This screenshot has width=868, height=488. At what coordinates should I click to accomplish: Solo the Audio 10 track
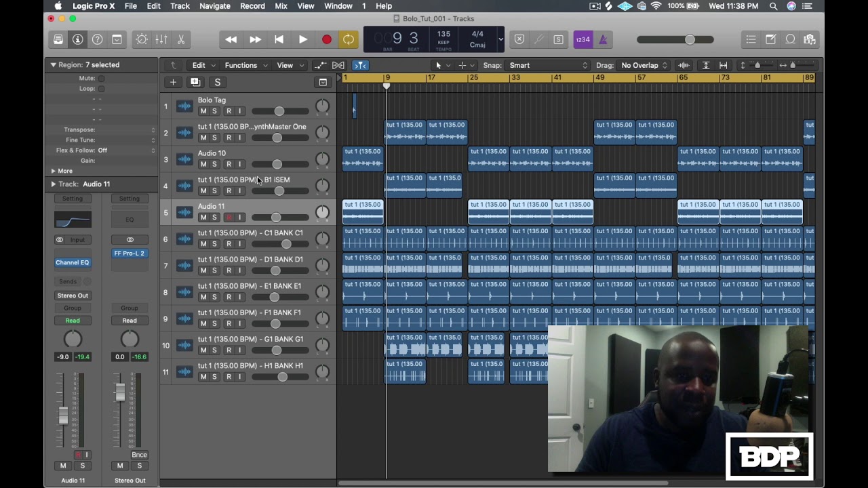pos(214,164)
